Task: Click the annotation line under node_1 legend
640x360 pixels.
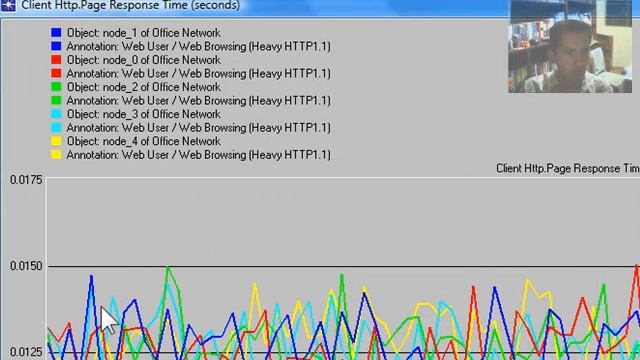Action: click(198, 47)
